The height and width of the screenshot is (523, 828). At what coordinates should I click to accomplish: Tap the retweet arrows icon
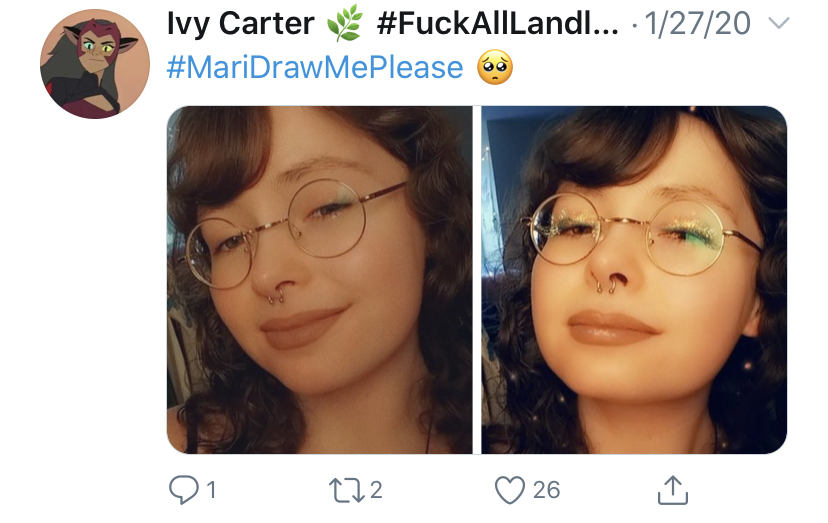click(x=346, y=490)
